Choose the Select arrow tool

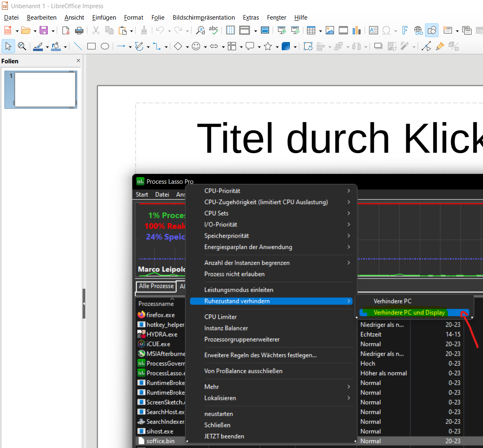8,46
